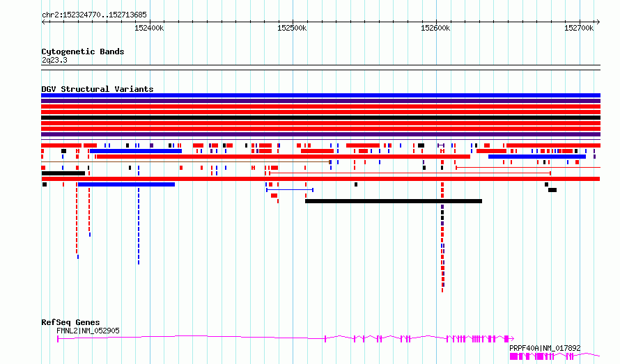620x364 pixels.
Task: Click the ruler's left arrowhead
Action: pyautogui.click(x=43, y=22)
